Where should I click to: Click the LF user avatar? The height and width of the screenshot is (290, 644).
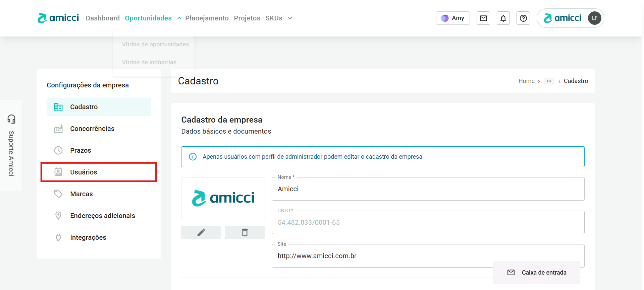[x=594, y=18]
